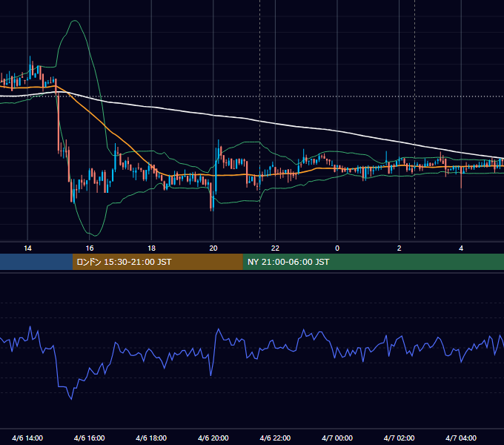Click the London 15:30-21:00 JST session bar
The image size is (504, 445).
click(x=157, y=262)
